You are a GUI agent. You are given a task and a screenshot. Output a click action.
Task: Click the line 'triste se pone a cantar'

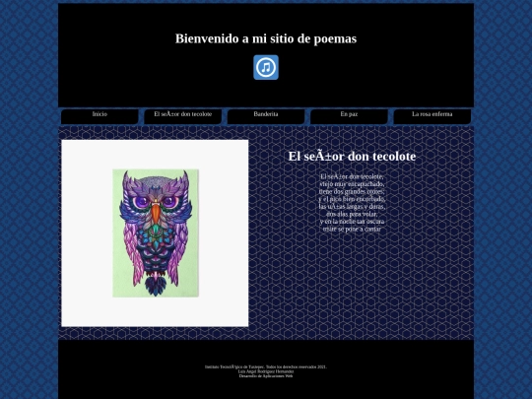[352, 229]
